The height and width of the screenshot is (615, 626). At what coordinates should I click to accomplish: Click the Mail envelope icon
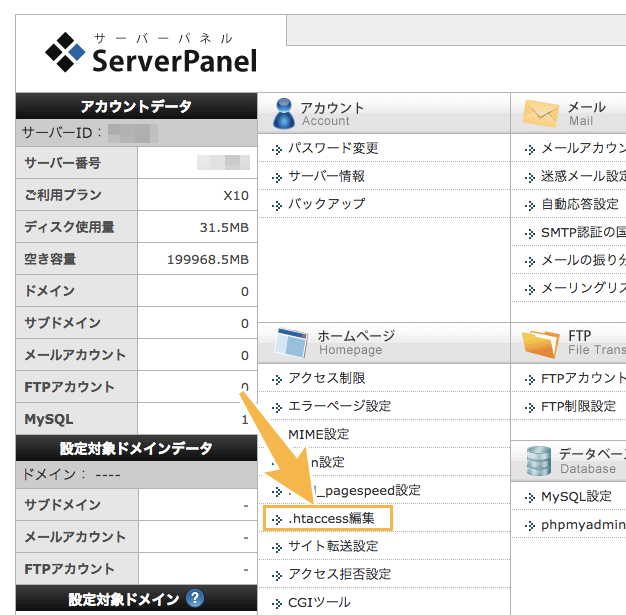(541, 113)
